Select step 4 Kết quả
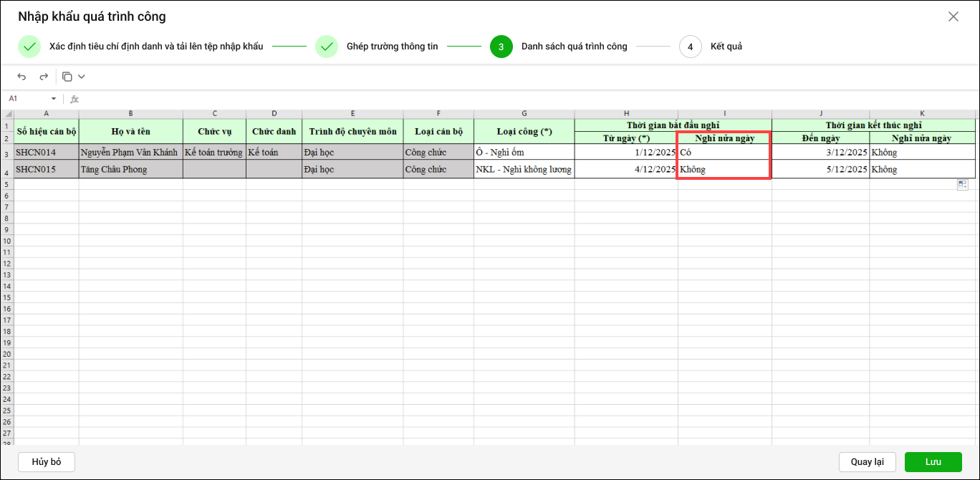The image size is (980, 480). coord(690,47)
